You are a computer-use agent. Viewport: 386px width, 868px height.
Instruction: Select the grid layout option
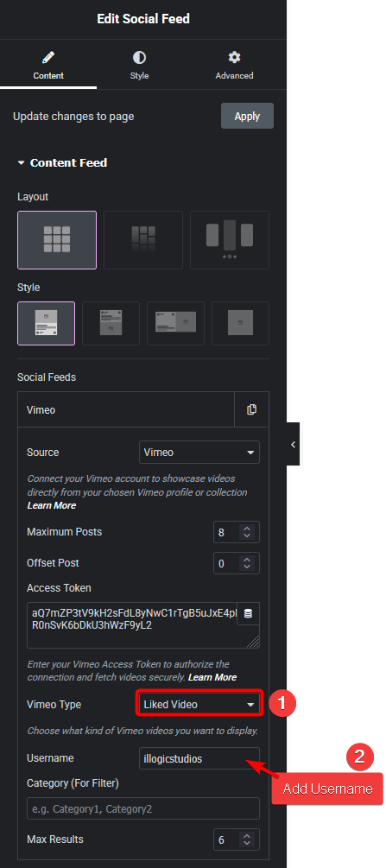[57, 240]
